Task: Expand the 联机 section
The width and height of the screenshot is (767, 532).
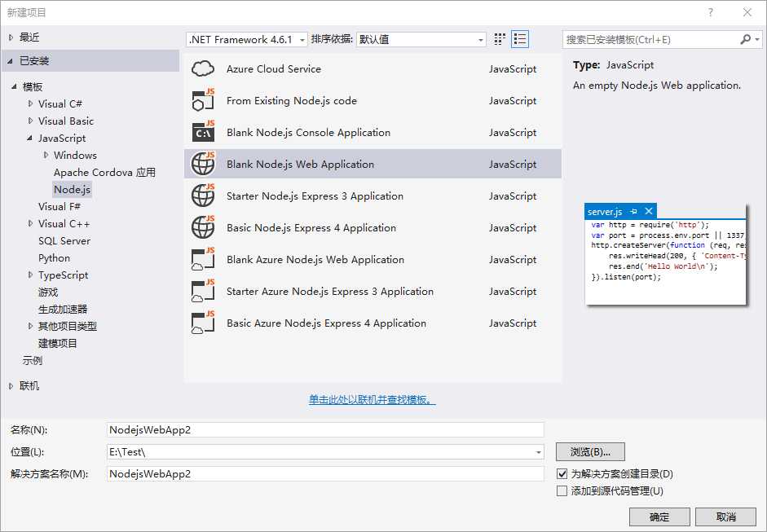Action: 11,386
